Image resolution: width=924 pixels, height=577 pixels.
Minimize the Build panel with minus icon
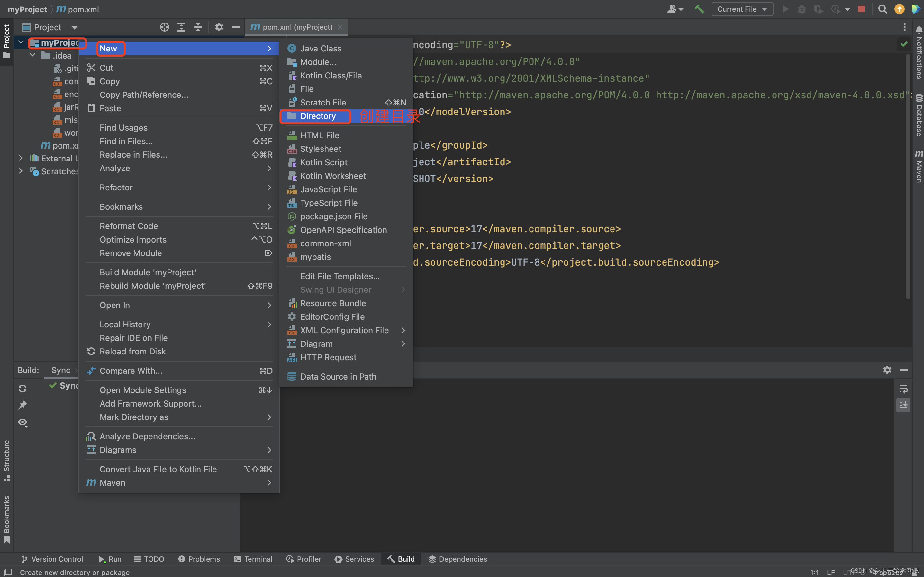pyautogui.click(x=904, y=370)
